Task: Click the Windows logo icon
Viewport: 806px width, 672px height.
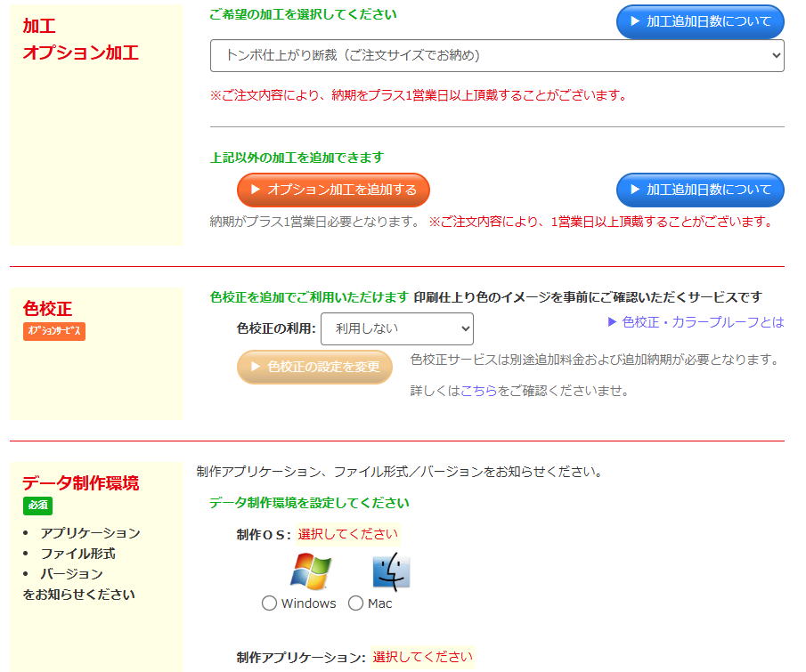Action: 311,571
